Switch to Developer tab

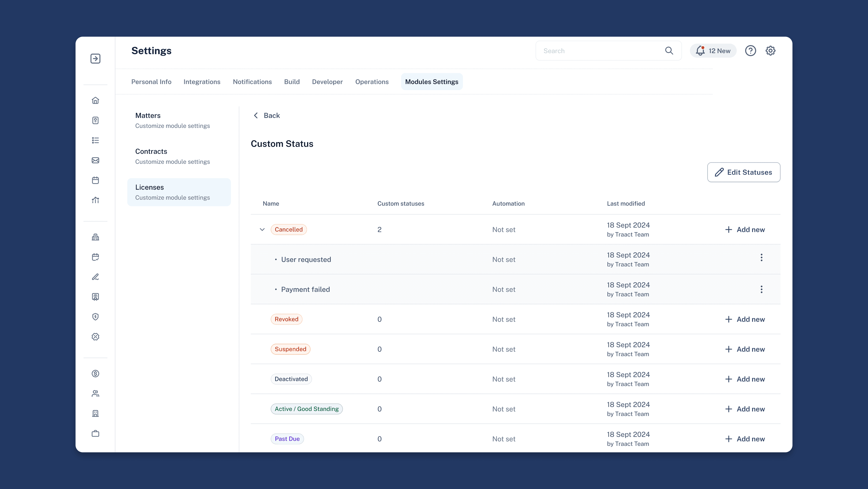pyautogui.click(x=327, y=81)
